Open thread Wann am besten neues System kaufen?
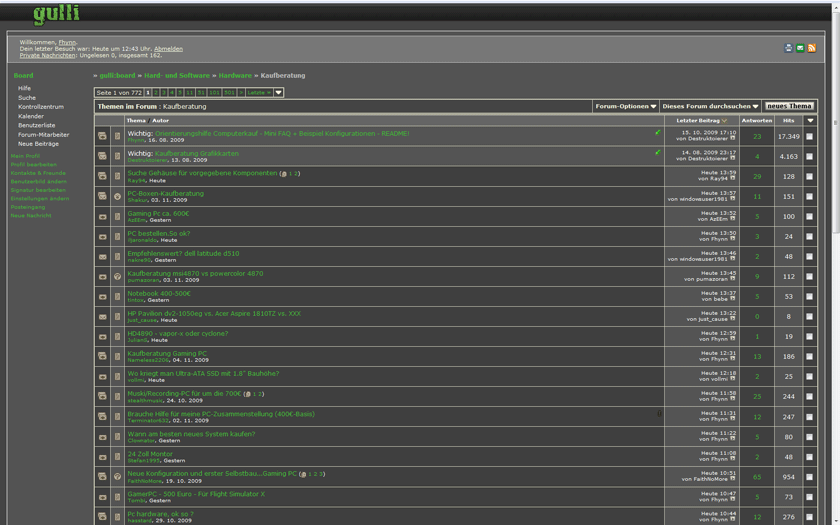Image resolution: width=840 pixels, height=525 pixels. point(191,434)
